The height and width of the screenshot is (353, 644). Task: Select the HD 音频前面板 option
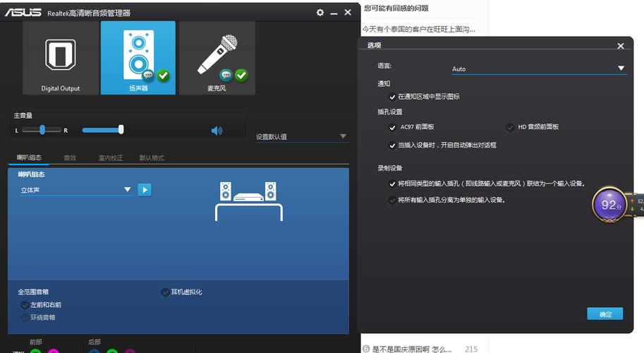[510, 127]
